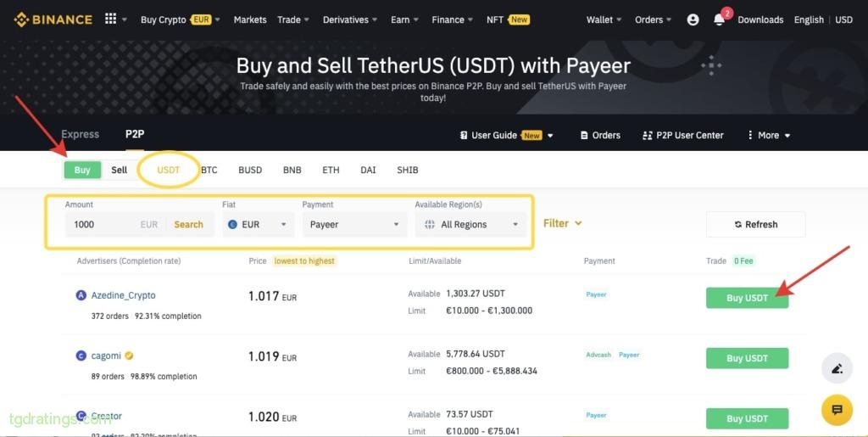Expand the Finance menu
Image resolution: width=868 pixels, height=437 pixels.
click(x=453, y=20)
